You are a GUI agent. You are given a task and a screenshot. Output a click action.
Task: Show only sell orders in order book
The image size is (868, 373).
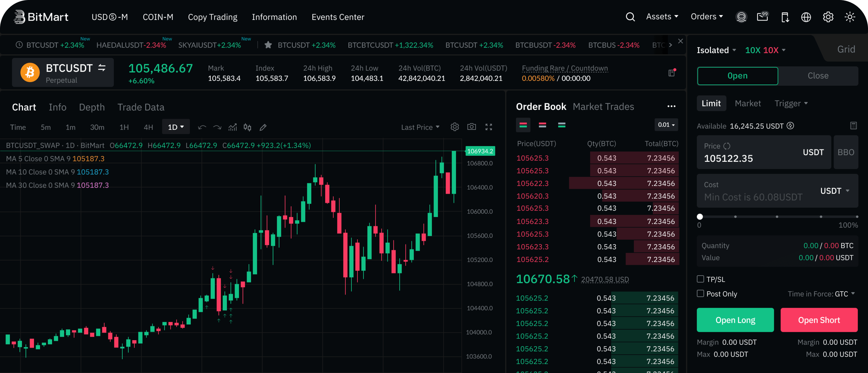point(542,125)
